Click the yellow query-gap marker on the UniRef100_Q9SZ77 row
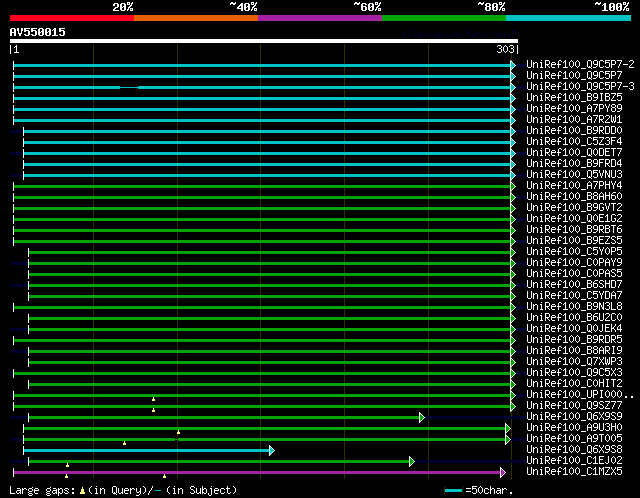The height and width of the screenshot is (498, 640). (x=153, y=410)
